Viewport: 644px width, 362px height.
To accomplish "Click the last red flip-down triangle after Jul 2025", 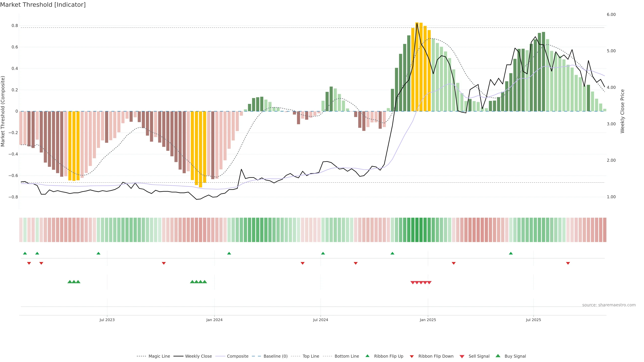I will [568, 263].
